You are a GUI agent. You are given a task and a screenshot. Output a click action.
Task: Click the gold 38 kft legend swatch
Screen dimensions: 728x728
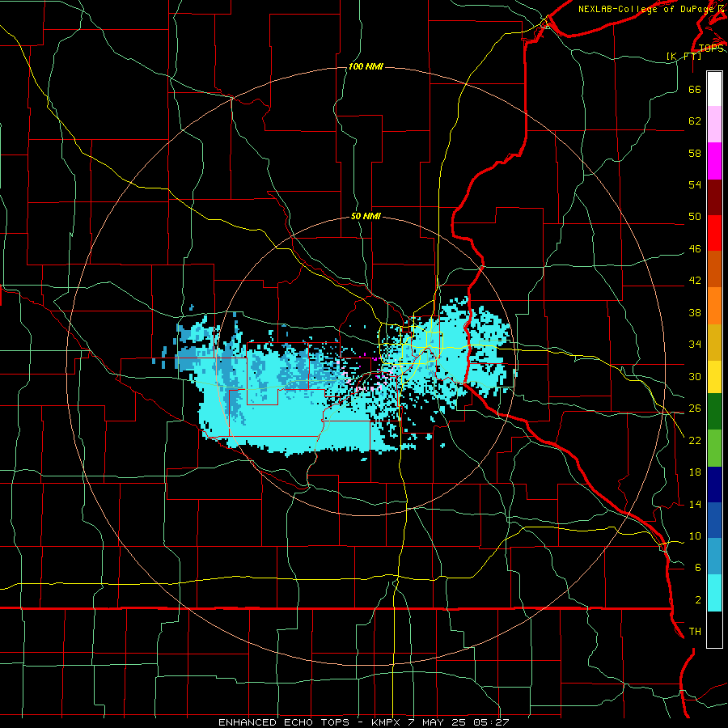tap(714, 342)
